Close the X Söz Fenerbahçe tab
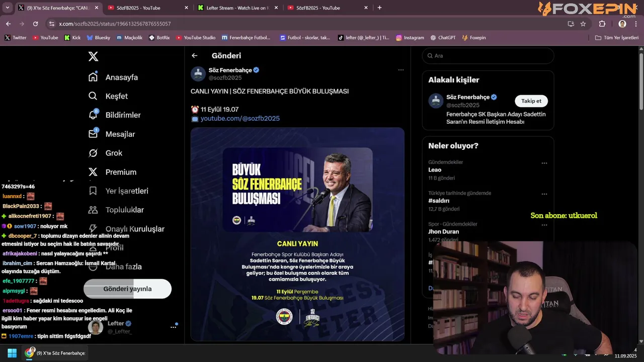Image resolution: width=644 pixels, height=362 pixels. pyautogui.click(x=97, y=8)
